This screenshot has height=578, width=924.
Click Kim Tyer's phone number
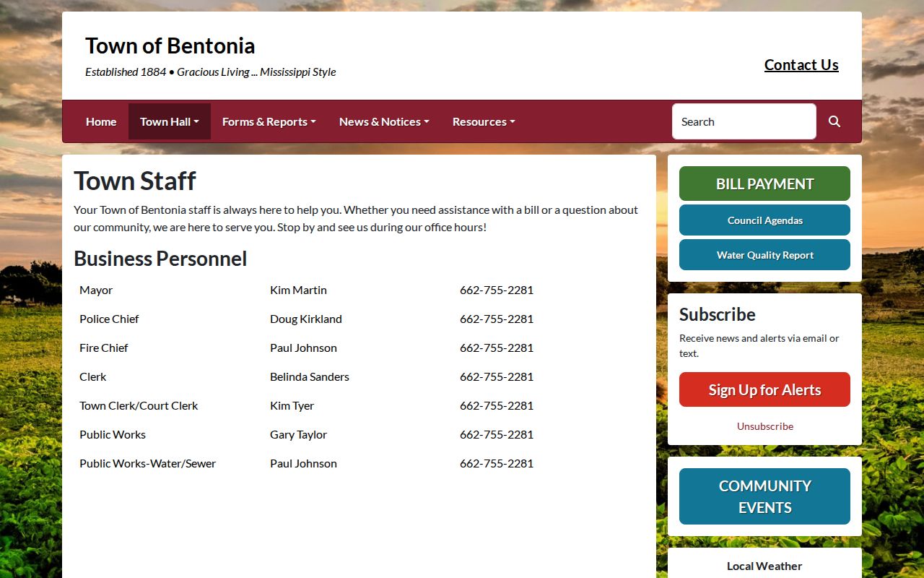[497, 405]
